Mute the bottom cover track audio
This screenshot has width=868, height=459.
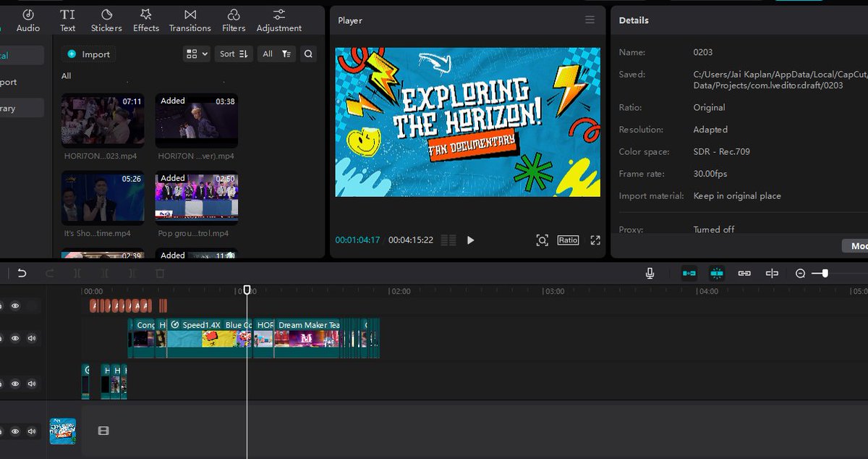32,431
